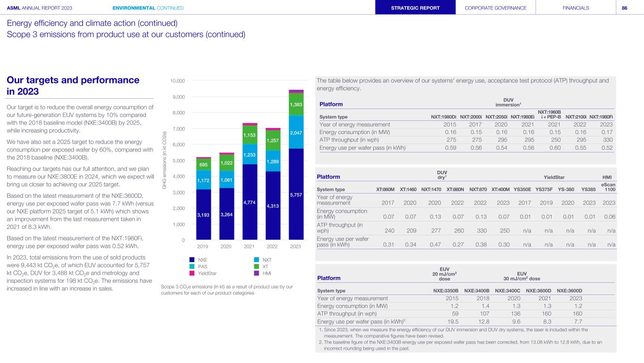Screen dimensions: 644x363
Task: Select the 2,047 NXT bar segment
Action: click(x=295, y=133)
